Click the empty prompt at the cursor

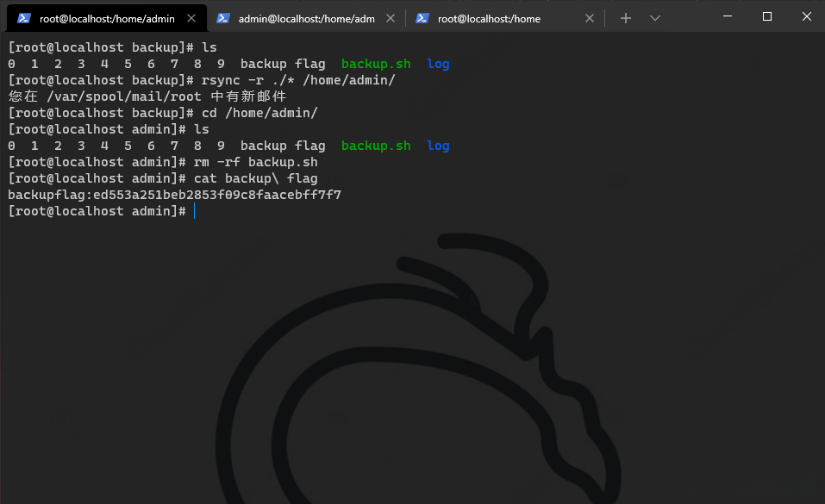coord(101,211)
